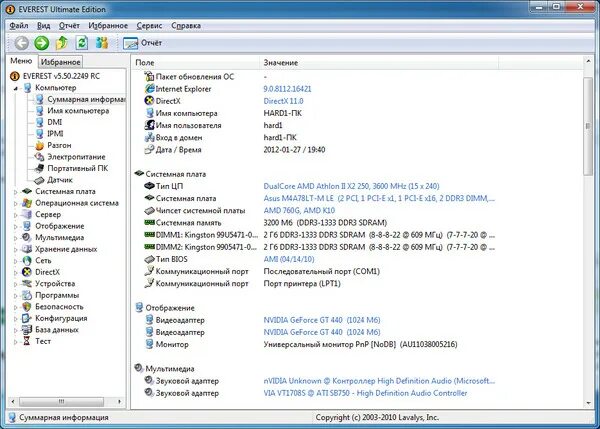Viewport: 600px width, 429px height.
Task: Switch to the Меню sidebar tab
Action: (21, 61)
